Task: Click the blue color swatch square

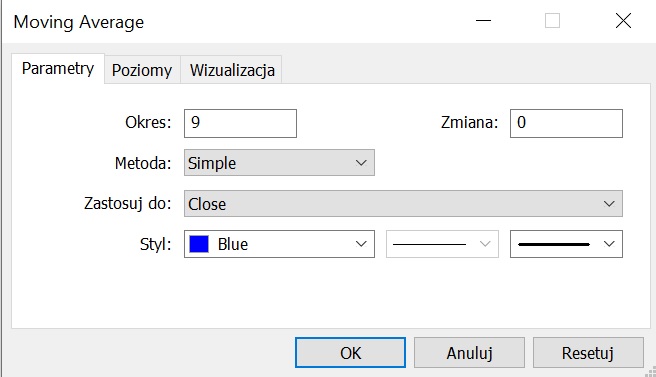Action: 199,244
